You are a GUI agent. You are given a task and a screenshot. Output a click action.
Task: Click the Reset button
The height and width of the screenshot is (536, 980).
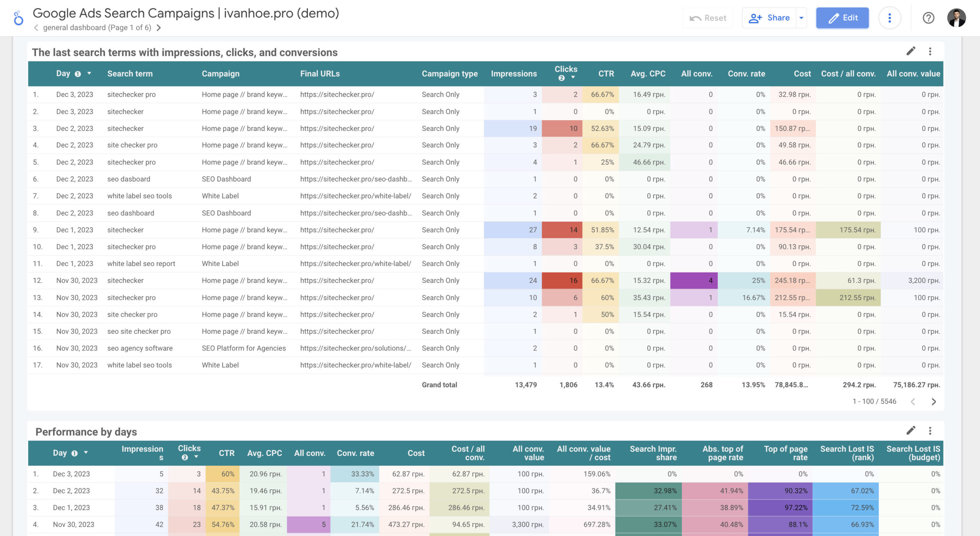point(707,18)
